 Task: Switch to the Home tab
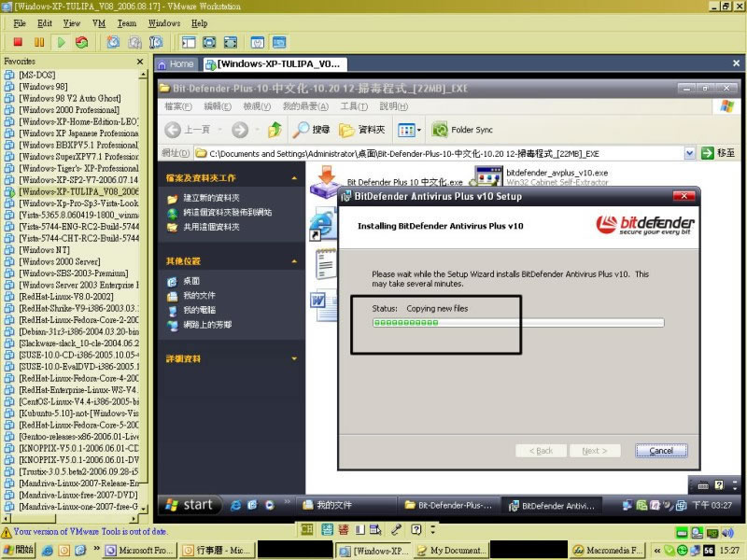(x=176, y=64)
